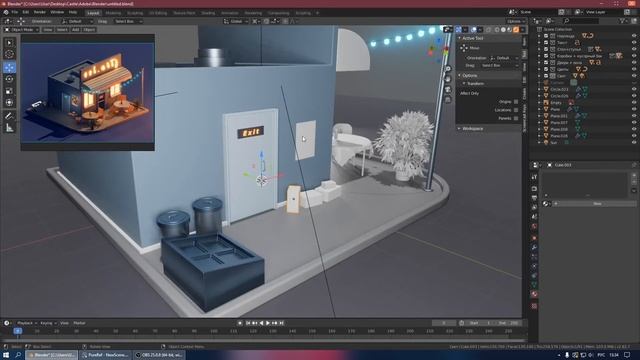Open PureRef from the Windows taskbar
The image size is (640, 360).
(105, 355)
